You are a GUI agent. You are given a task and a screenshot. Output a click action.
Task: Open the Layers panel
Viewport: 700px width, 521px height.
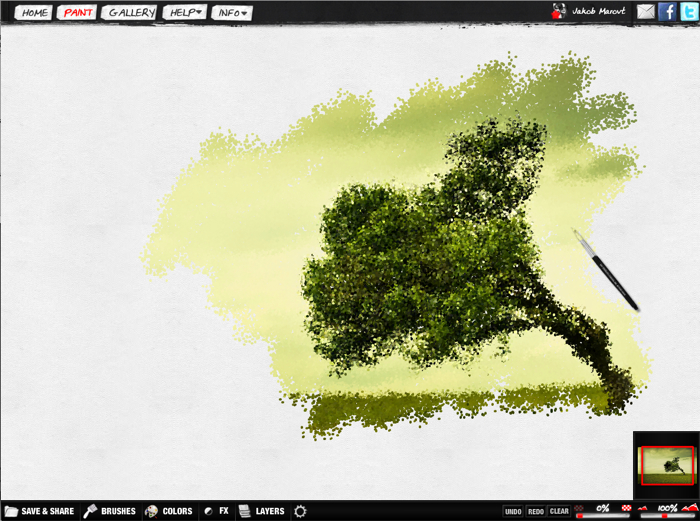tap(262, 511)
